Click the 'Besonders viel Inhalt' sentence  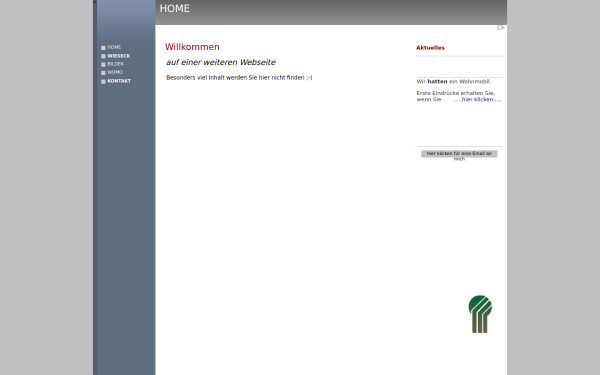[239, 78]
